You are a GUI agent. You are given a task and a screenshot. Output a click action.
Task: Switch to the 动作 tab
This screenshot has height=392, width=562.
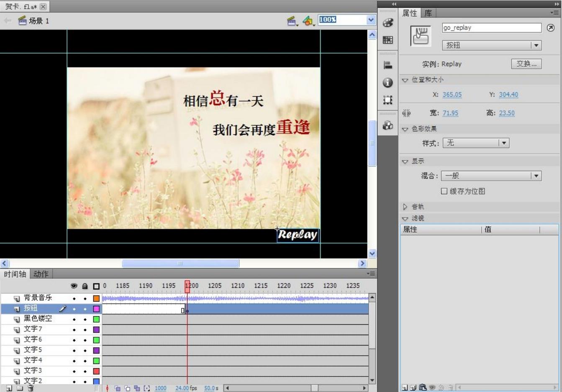click(41, 274)
